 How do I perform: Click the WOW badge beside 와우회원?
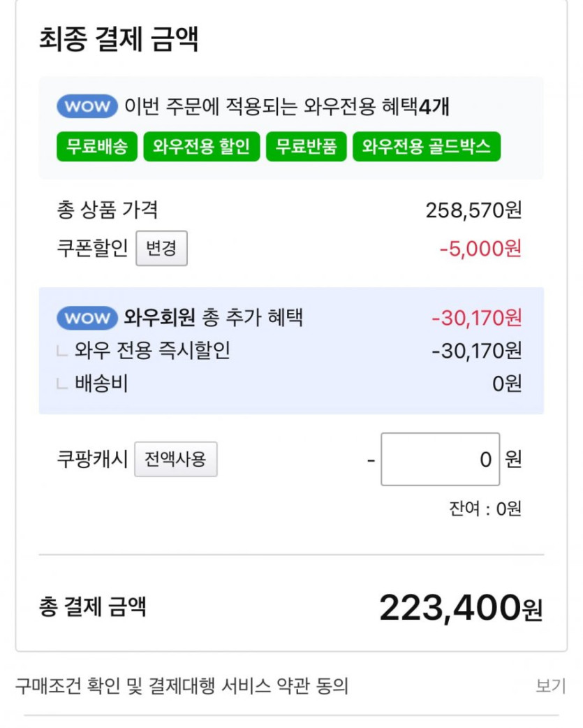(87, 319)
